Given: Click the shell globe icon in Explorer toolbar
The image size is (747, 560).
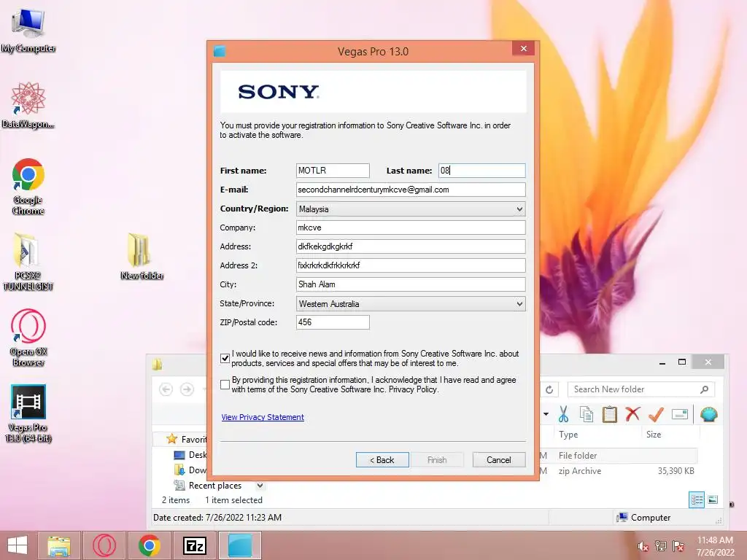Looking at the screenshot, I should tap(709, 414).
